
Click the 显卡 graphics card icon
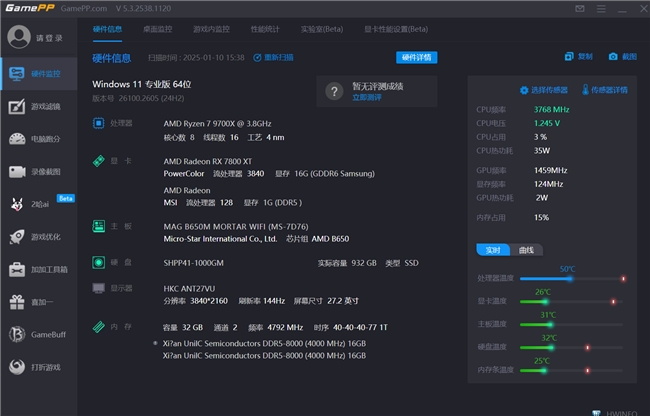coord(99,161)
